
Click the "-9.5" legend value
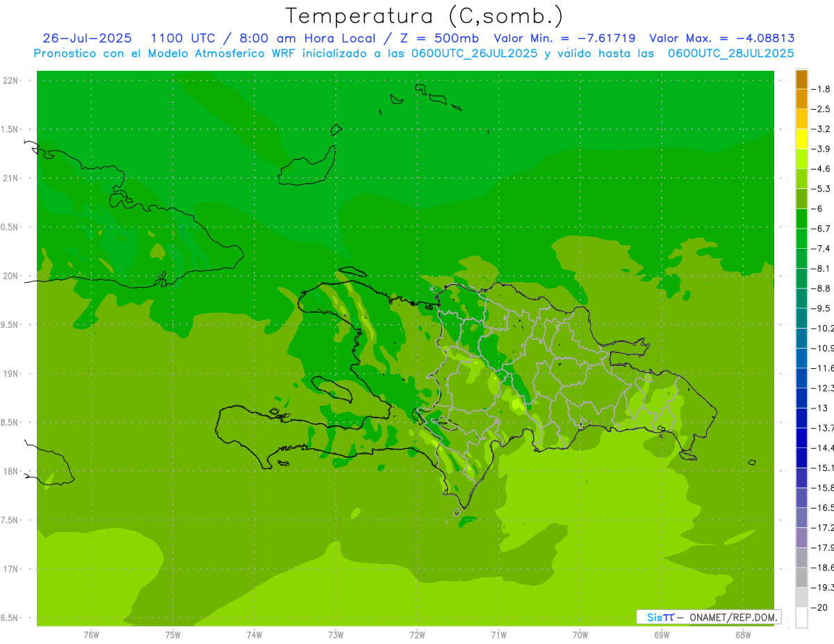(x=821, y=308)
